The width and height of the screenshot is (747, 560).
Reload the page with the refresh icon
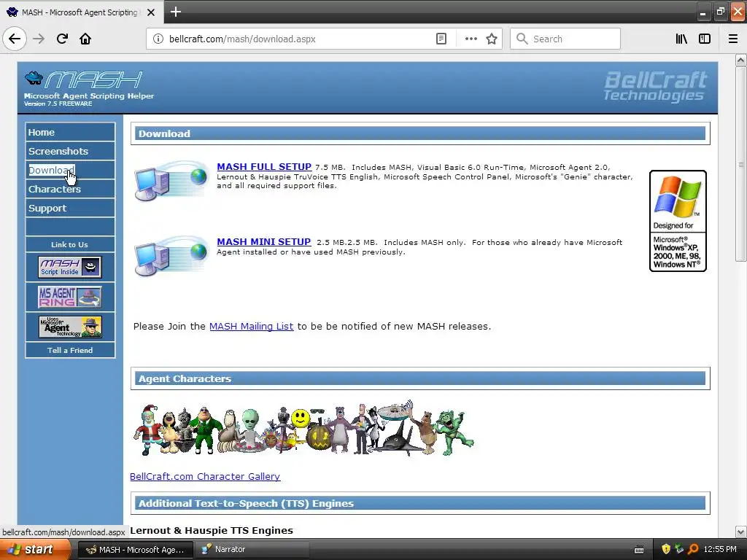(62, 39)
